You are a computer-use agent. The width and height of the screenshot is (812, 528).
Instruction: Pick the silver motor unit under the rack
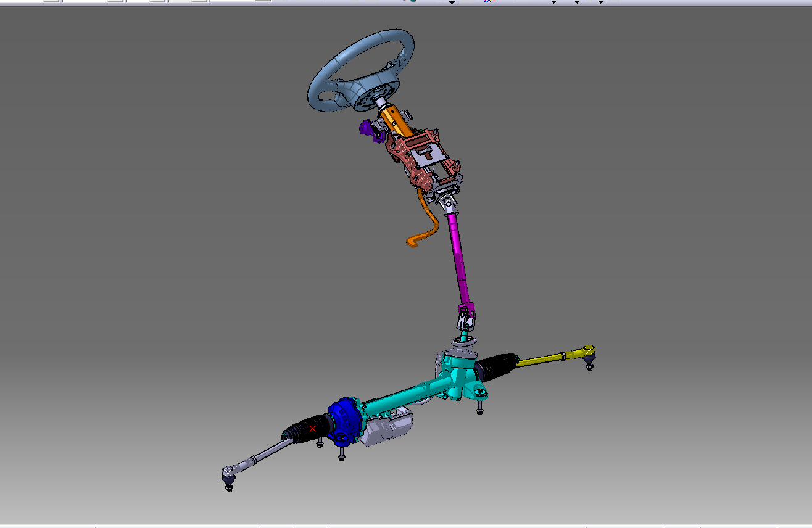coord(387,427)
